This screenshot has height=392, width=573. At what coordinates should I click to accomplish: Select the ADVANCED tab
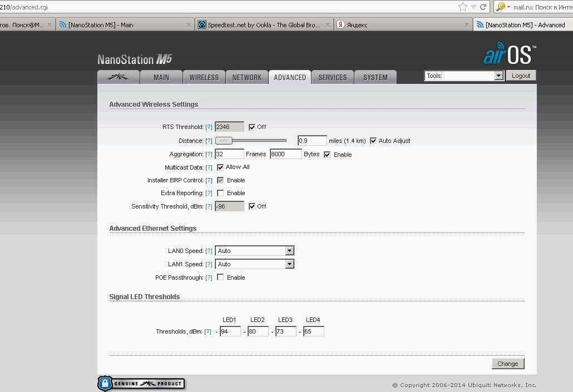pos(290,77)
